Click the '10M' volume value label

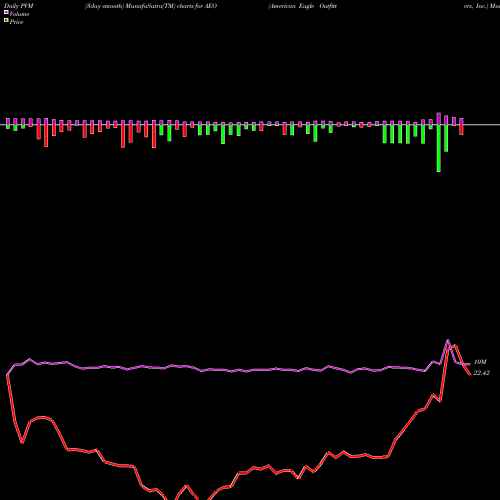tap(480, 362)
